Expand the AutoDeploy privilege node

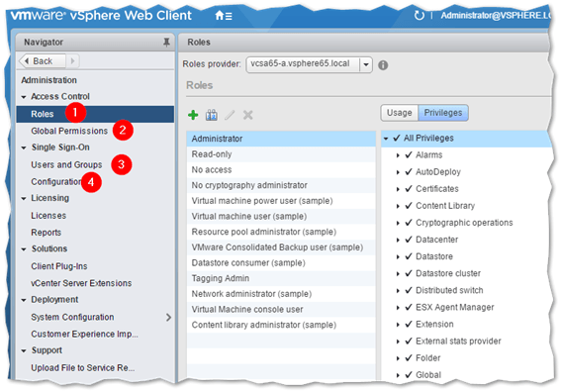pos(398,172)
